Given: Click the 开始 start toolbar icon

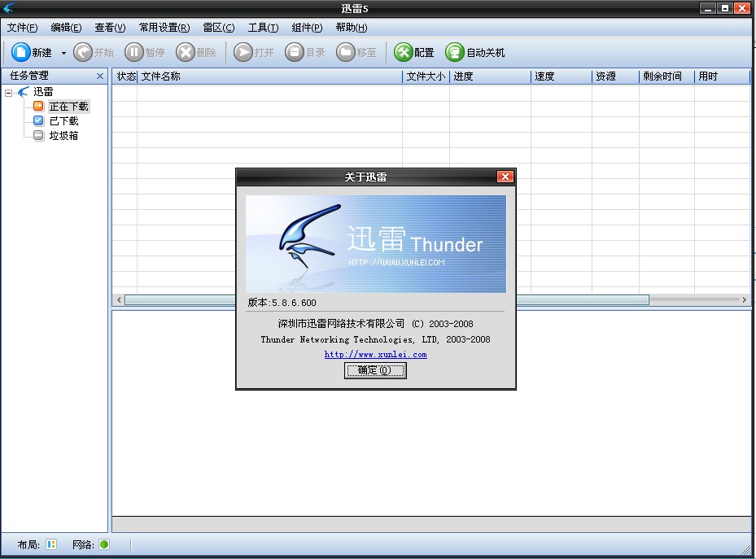Looking at the screenshot, I should [83, 52].
